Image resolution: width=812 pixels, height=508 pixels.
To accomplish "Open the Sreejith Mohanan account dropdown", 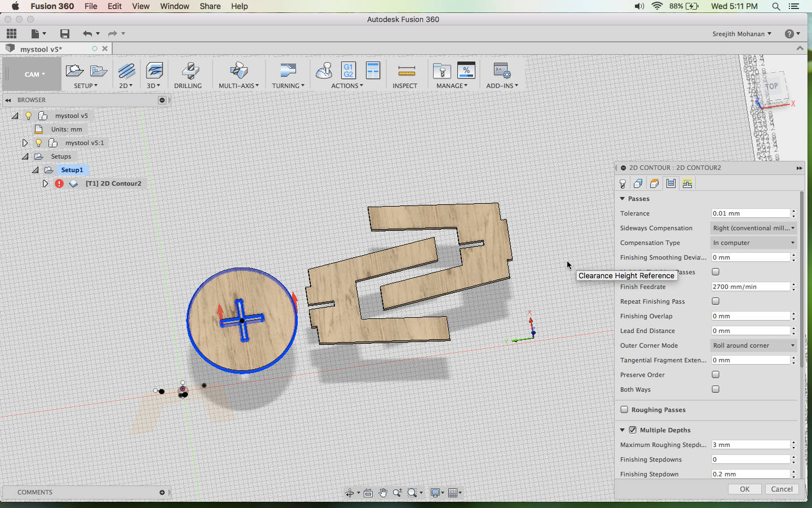I will click(742, 34).
